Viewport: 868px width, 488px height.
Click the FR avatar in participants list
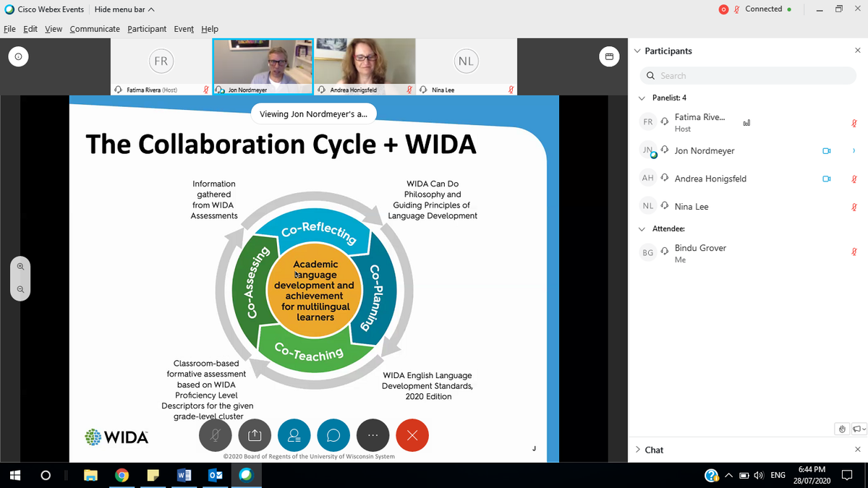click(x=648, y=122)
